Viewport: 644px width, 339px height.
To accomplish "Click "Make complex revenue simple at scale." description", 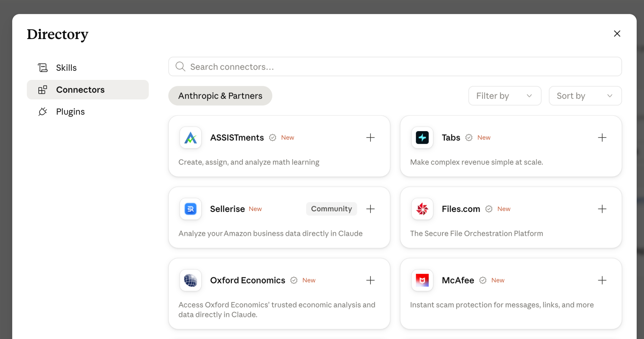I will coord(476,162).
